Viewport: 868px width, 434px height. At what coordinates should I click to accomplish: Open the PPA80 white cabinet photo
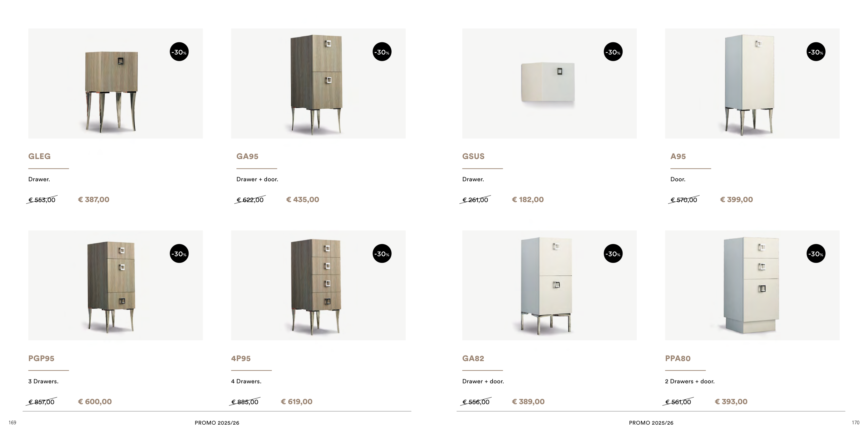tap(752, 285)
